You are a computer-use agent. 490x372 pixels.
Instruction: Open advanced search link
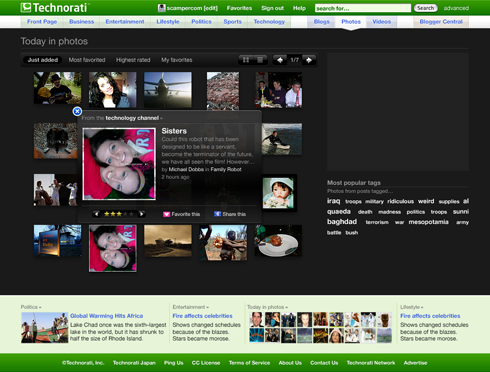coord(456,8)
